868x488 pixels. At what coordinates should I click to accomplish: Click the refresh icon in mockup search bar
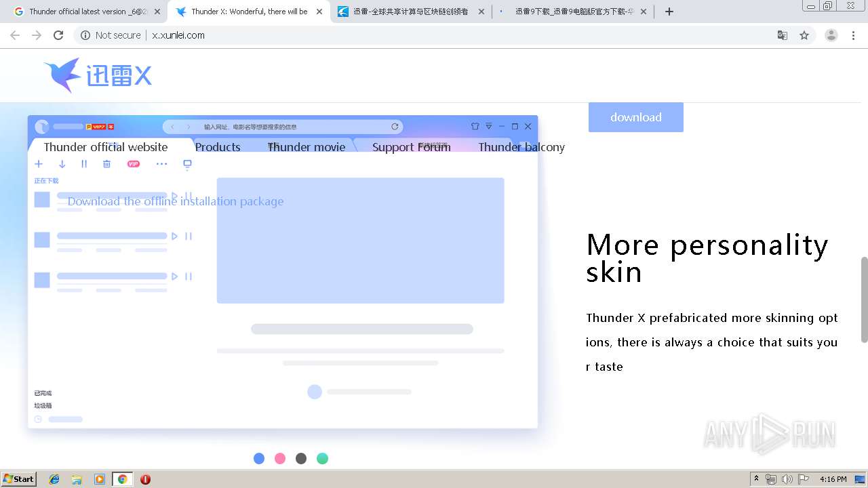click(395, 127)
